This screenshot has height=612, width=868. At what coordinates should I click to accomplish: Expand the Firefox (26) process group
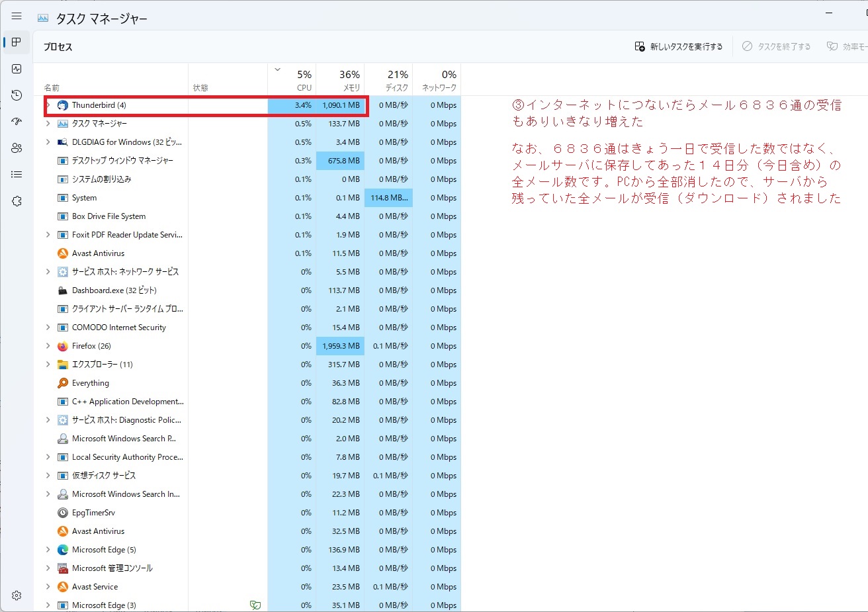coord(48,346)
